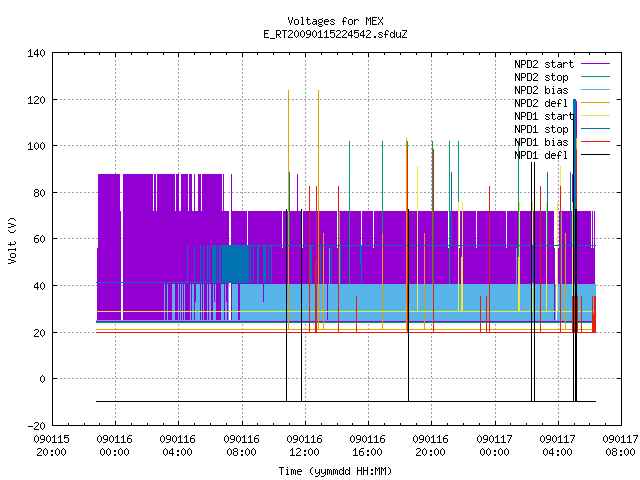
Task: Click the 'NPD1 defl' legend label
Action: coord(541,156)
